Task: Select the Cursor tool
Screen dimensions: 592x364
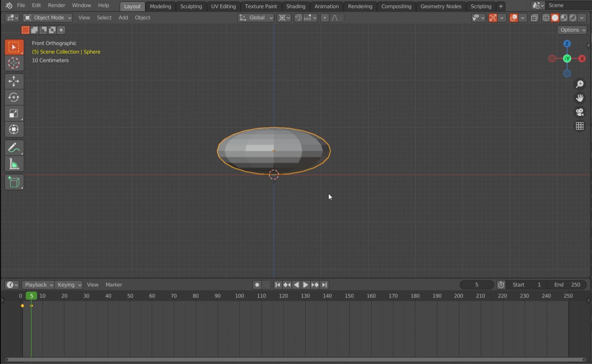Action: 14,63
